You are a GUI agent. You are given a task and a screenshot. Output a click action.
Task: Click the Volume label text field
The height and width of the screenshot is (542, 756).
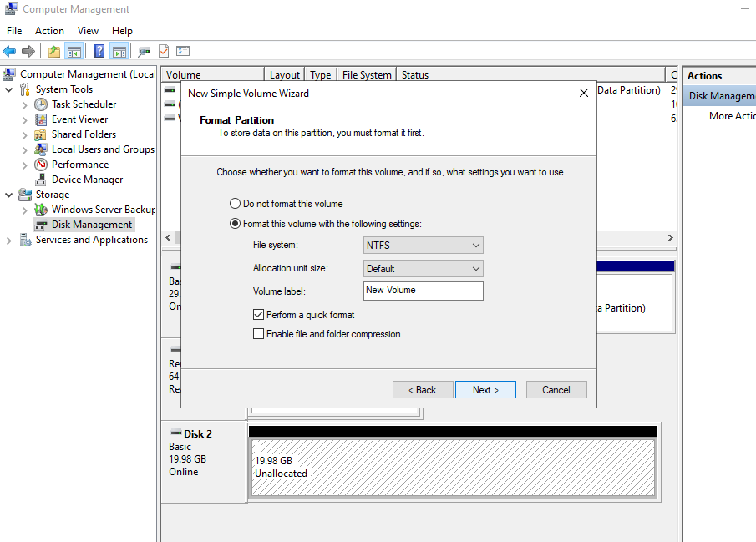tap(424, 291)
